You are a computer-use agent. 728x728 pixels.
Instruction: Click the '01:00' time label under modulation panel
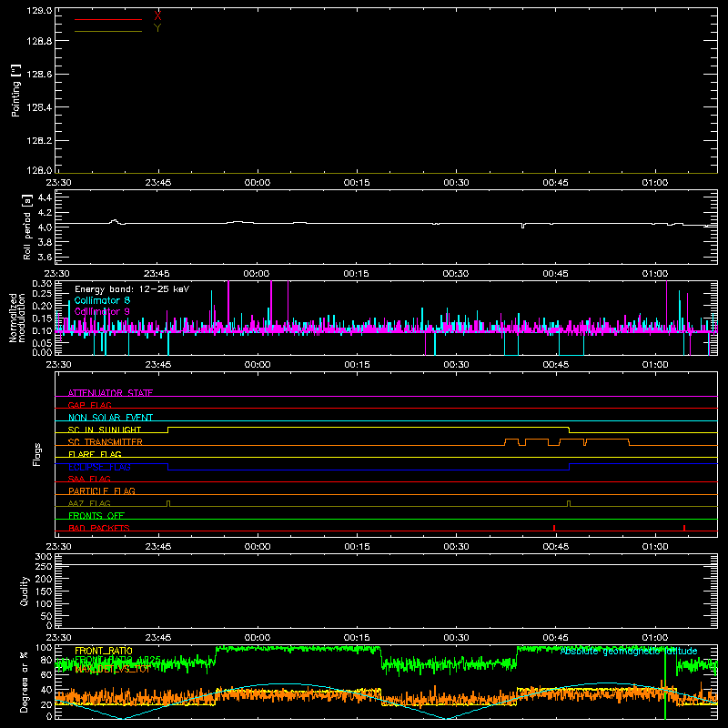click(655, 365)
